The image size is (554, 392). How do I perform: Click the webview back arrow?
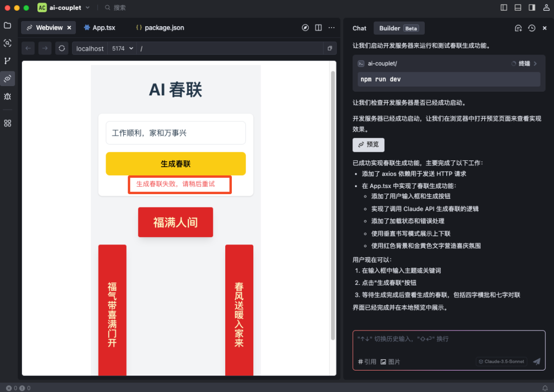click(x=28, y=48)
